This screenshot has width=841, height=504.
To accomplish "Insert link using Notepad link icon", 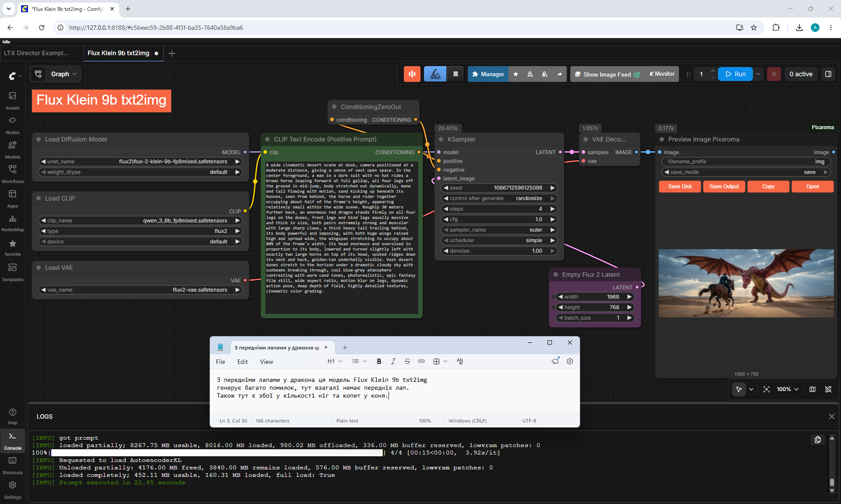I will pyautogui.click(x=421, y=361).
